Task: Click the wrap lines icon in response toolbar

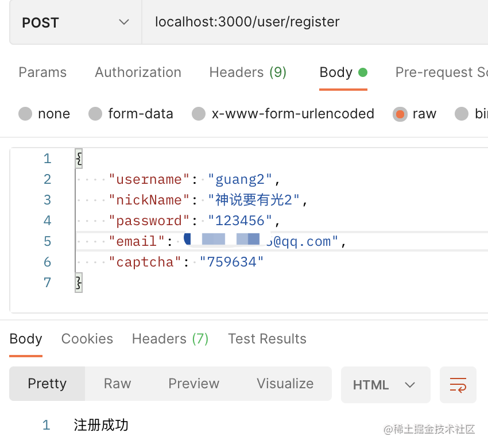Action: pyautogui.click(x=458, y=384)
